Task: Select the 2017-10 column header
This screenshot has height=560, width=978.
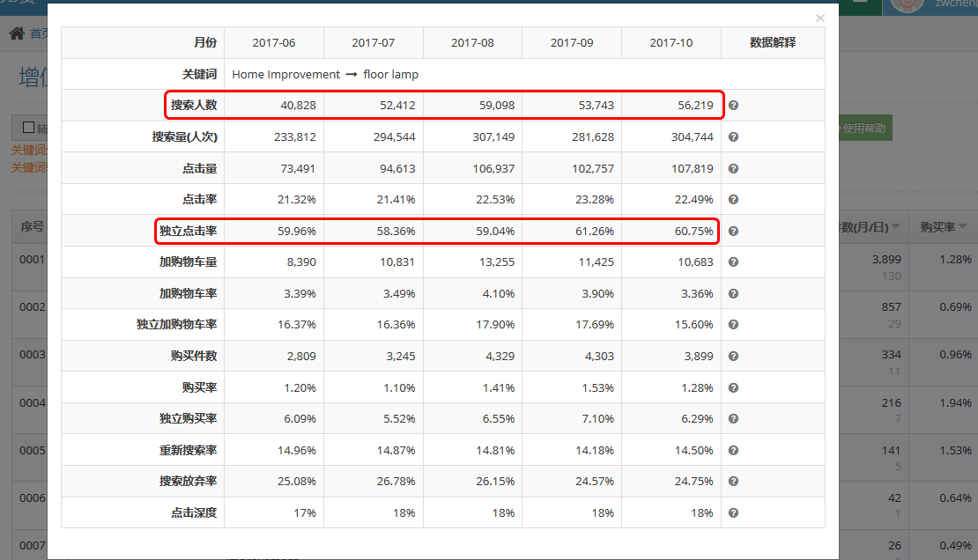Action: (x=671, y=43)
